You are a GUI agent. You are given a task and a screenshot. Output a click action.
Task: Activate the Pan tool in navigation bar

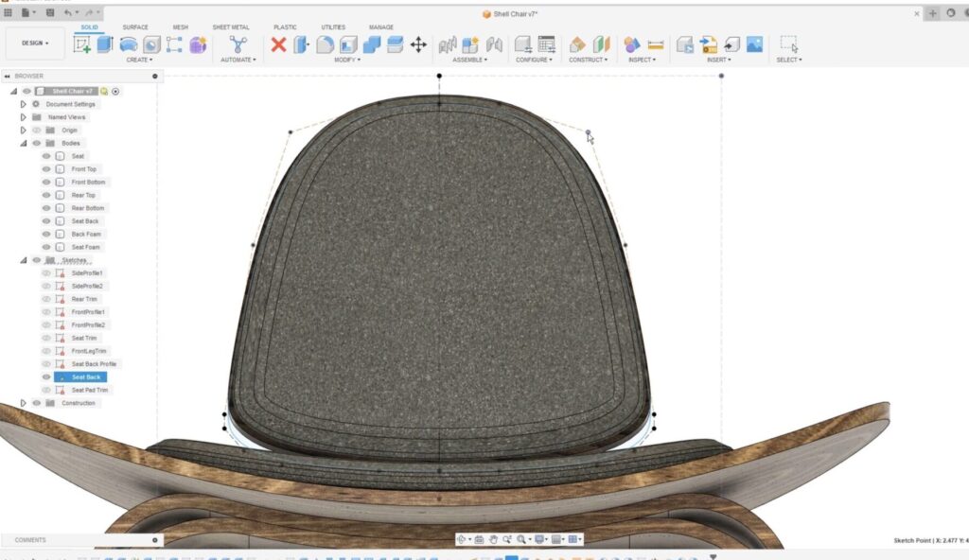[x=494, y=539]
